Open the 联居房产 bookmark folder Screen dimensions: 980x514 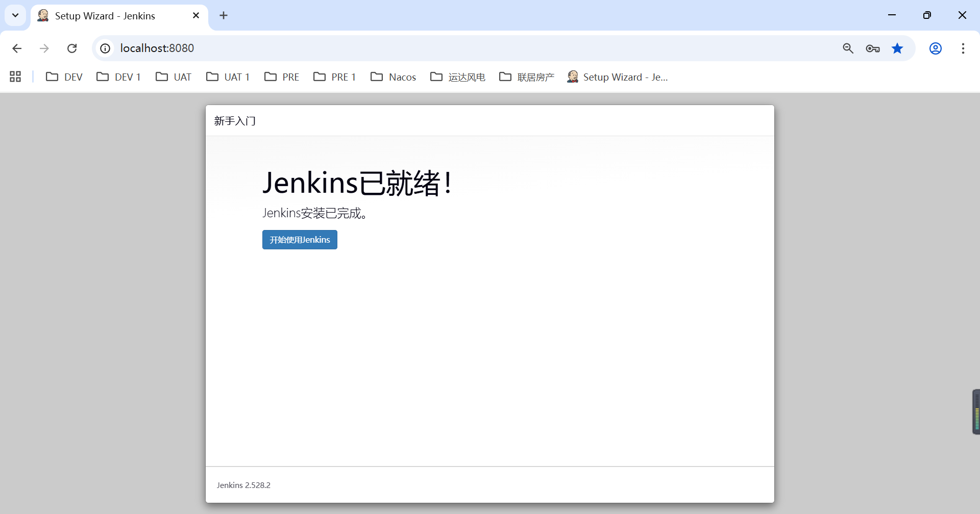(527, 77)
